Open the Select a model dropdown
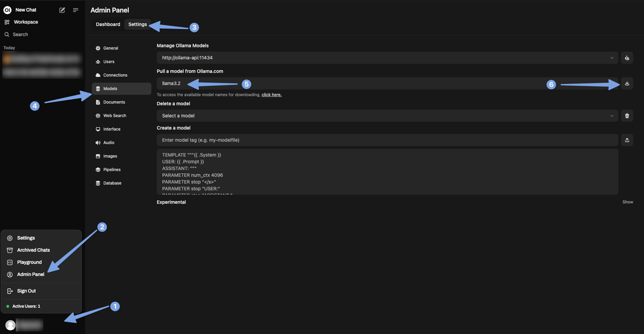The width and height of the screenshot is (644, 334). pyautogui.click(x=387, y=116)
